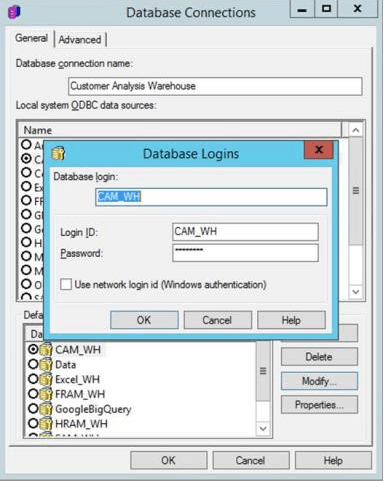Viewport: 385px width, 481px height.
Task: Click the FRAM_WH login database icon
Action: pos(46,394)
